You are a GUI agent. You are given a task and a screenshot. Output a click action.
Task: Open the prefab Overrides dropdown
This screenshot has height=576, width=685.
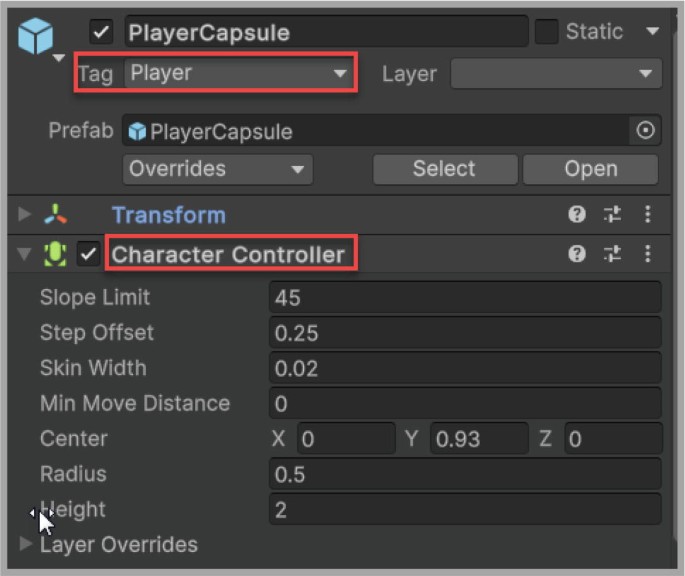click(218, 169)
